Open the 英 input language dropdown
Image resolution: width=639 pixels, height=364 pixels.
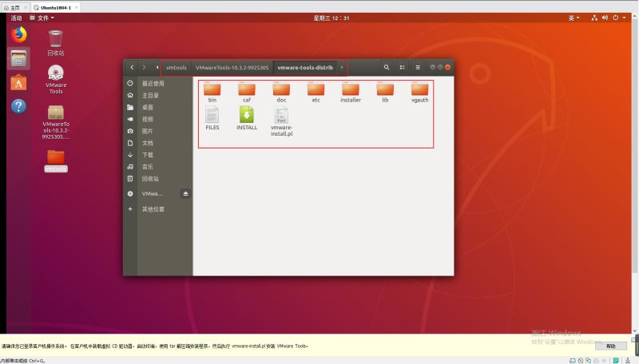(574, 18)
